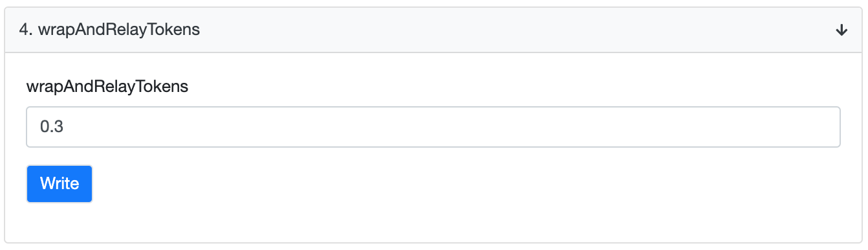Select the payable amount text box

(x=433, y=127)
